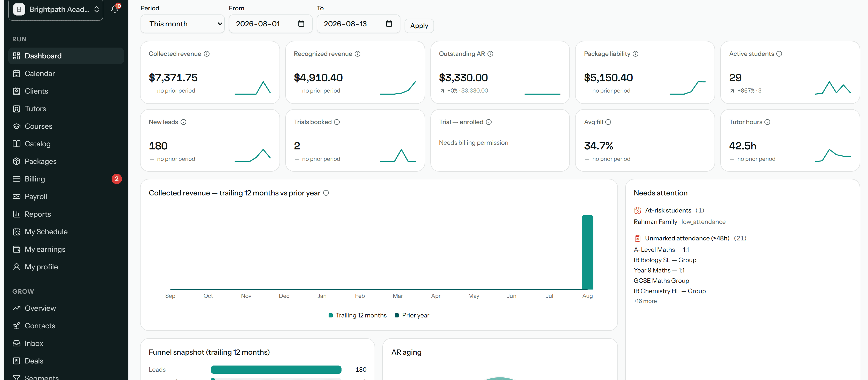Open IB Chemistry HL — Group session

point(670,291)
